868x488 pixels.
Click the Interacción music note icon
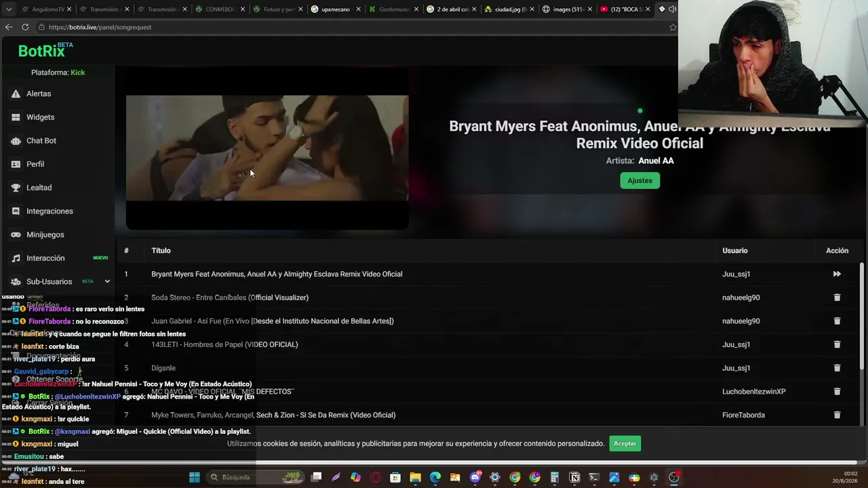point(16,258)
